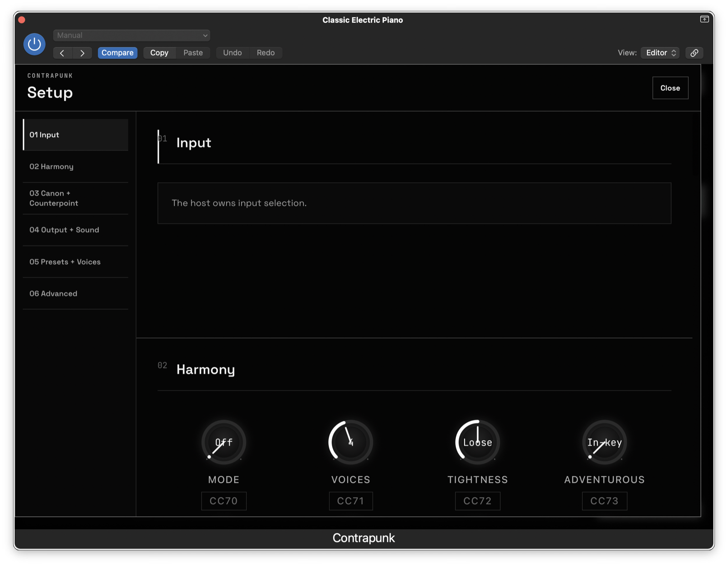This screenshot has height=566, width=728.
Task: Click the Input section heading
Action: (x=194, y=143)
